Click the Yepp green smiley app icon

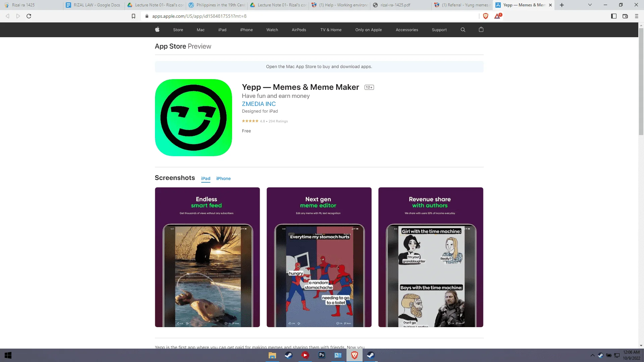(x=194, y=118)
